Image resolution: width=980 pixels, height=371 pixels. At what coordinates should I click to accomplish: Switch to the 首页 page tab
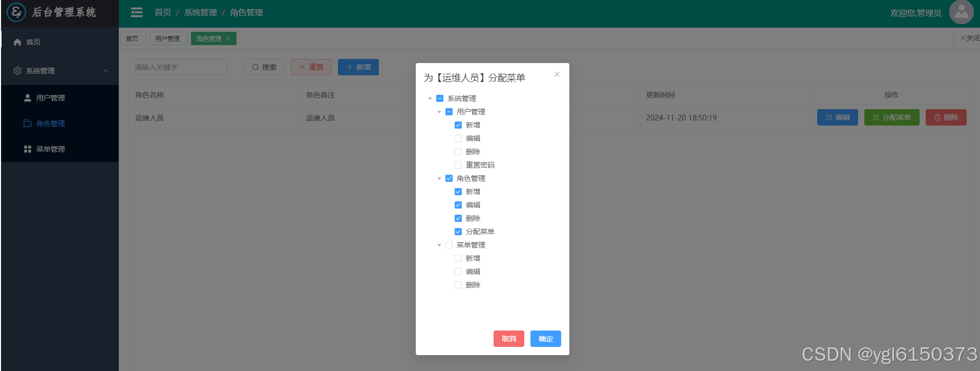pos(133,38)
